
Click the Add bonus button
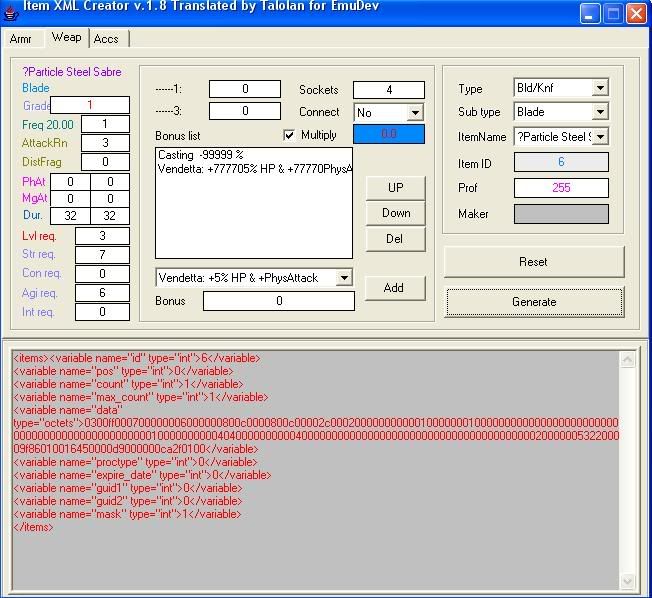(394, 288)
